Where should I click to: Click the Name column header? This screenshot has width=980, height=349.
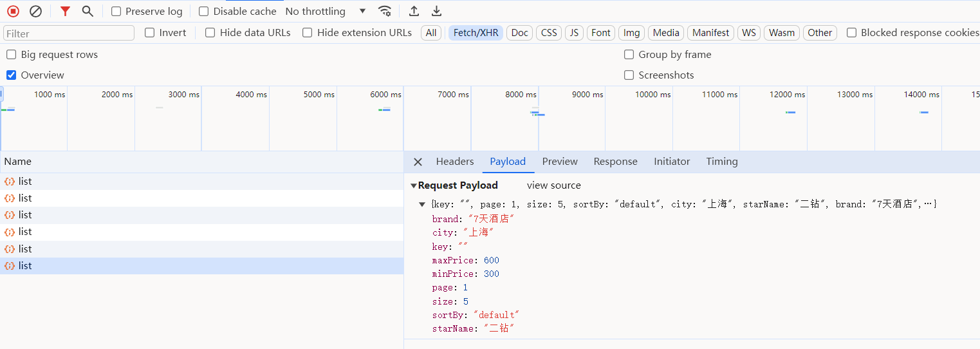point(201,162)
